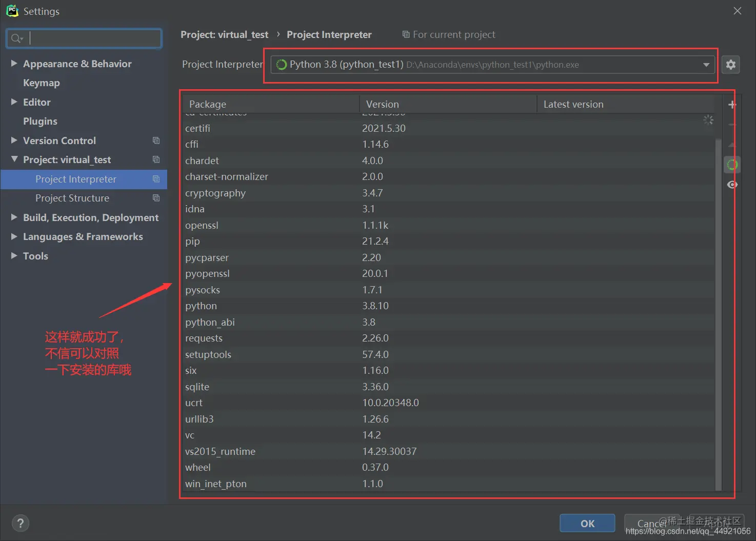Select the chardet package row

449,161
